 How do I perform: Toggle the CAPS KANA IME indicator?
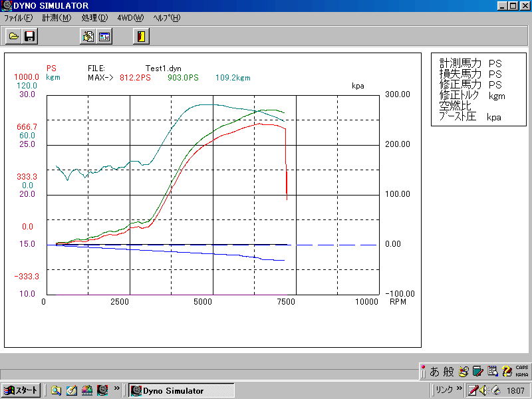522,372
